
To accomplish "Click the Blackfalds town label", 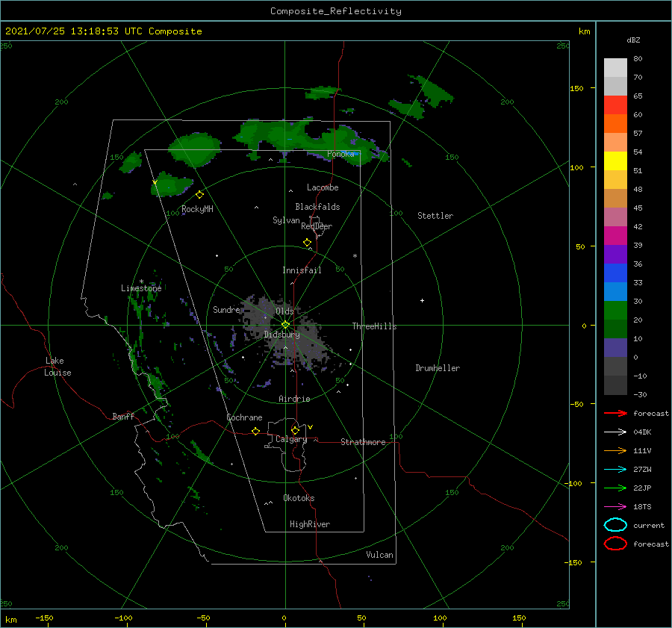I will (x=317, y=207).
